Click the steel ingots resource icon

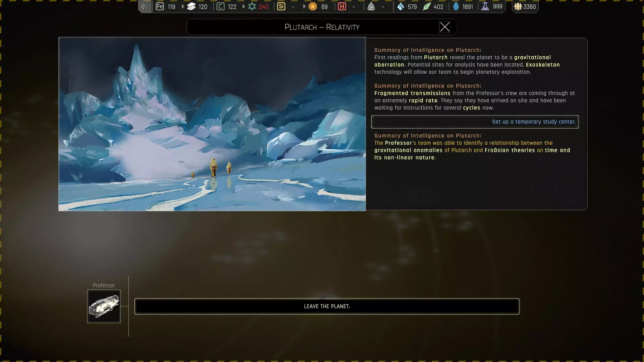click(191, 6)
